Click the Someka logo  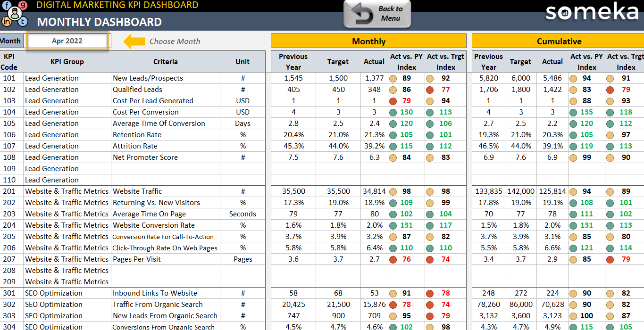pos(592,12)
